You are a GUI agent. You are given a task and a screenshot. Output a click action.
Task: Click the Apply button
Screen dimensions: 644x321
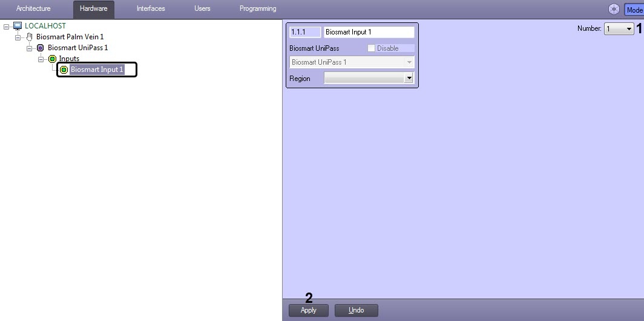pos(309,310)
